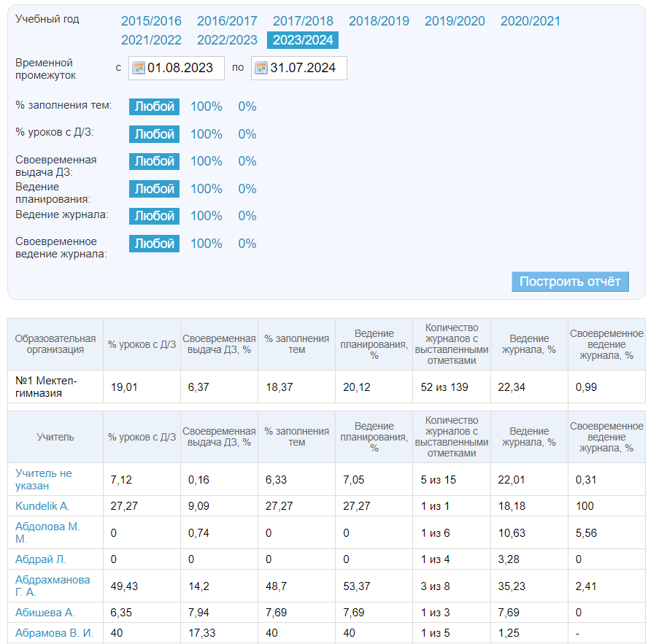Select the 2020/2021 school year

[530, 21]
